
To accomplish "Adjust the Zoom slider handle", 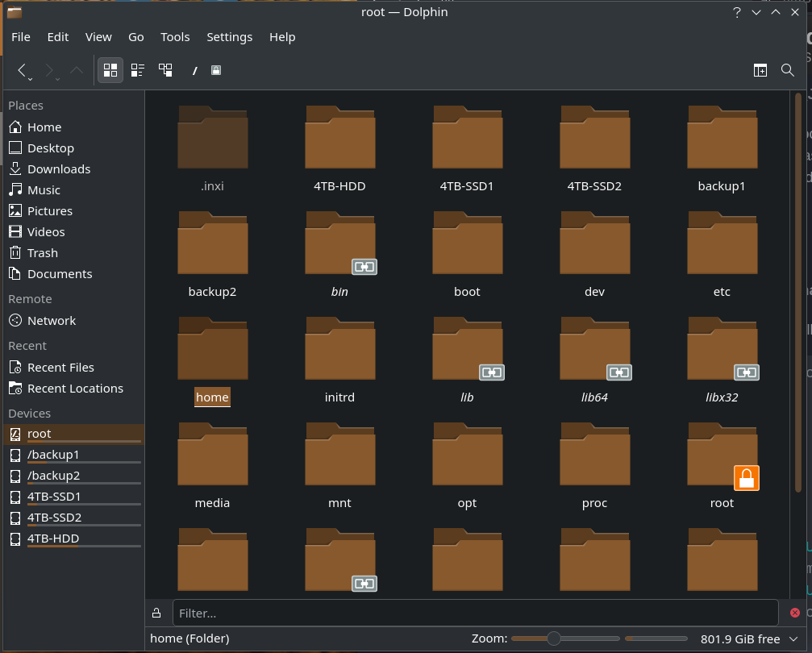I will click(554, 638).
